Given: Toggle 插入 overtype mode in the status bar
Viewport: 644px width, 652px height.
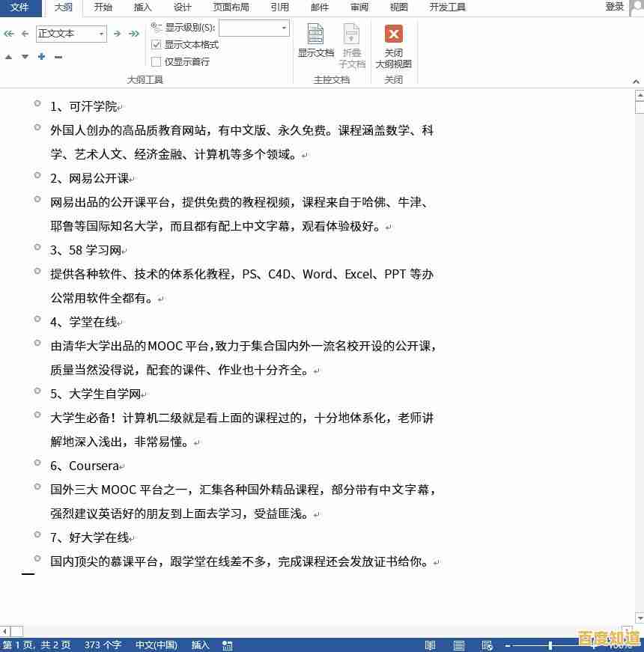Looking at the screenshot, I should tap(199, 645).
